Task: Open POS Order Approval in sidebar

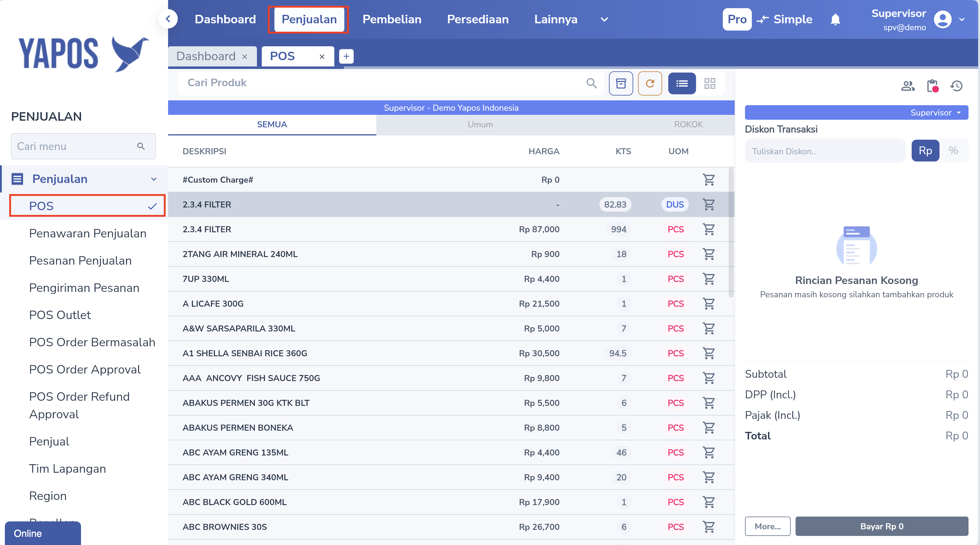Action: coord(85,370)
